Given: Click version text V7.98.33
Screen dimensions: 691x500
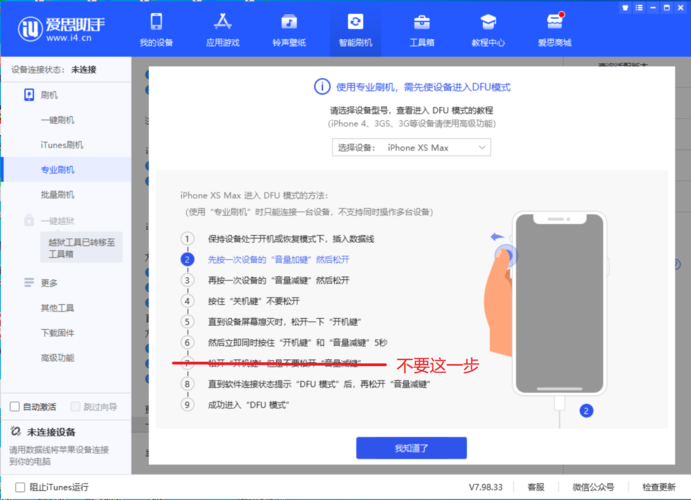Looking at the screenshot, I should click(485, 487).
